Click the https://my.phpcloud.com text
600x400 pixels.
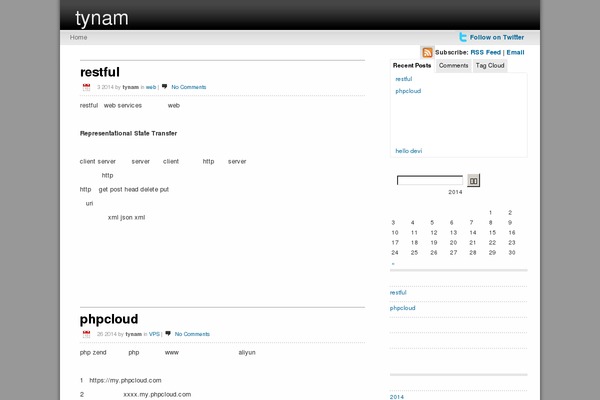[x=125, y=380]
